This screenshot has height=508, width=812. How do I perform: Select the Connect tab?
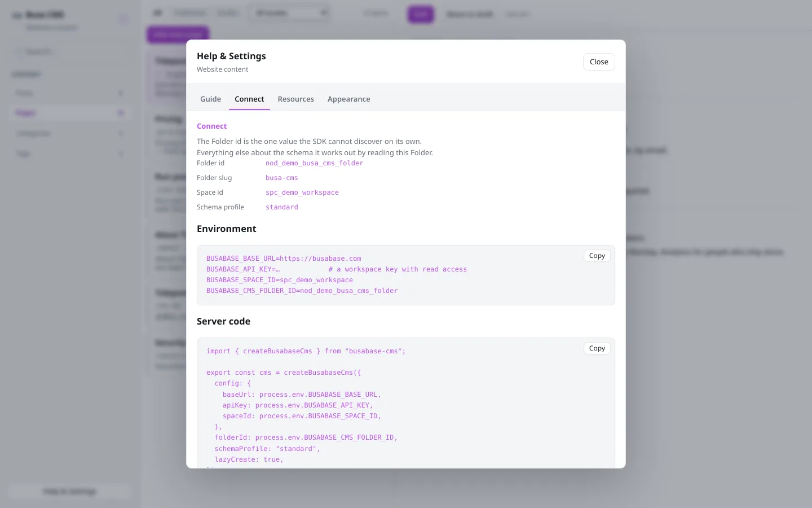(x=249, y=99)
